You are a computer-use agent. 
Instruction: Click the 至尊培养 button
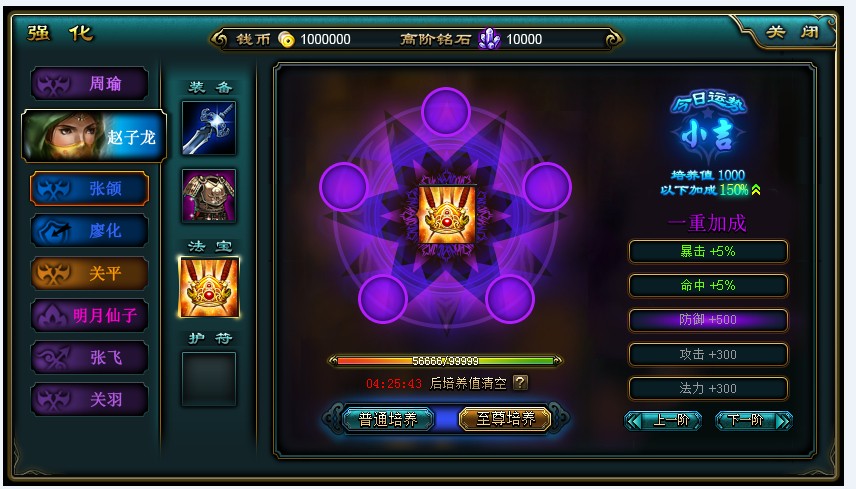[x=506, y=419]
